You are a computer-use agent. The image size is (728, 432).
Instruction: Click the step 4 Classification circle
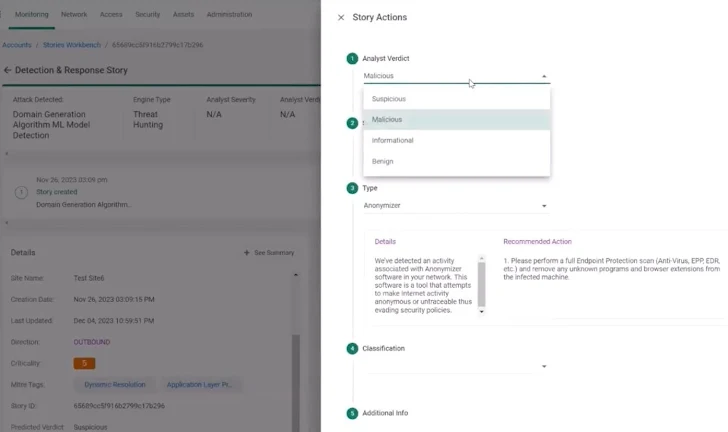pos(352,349)
